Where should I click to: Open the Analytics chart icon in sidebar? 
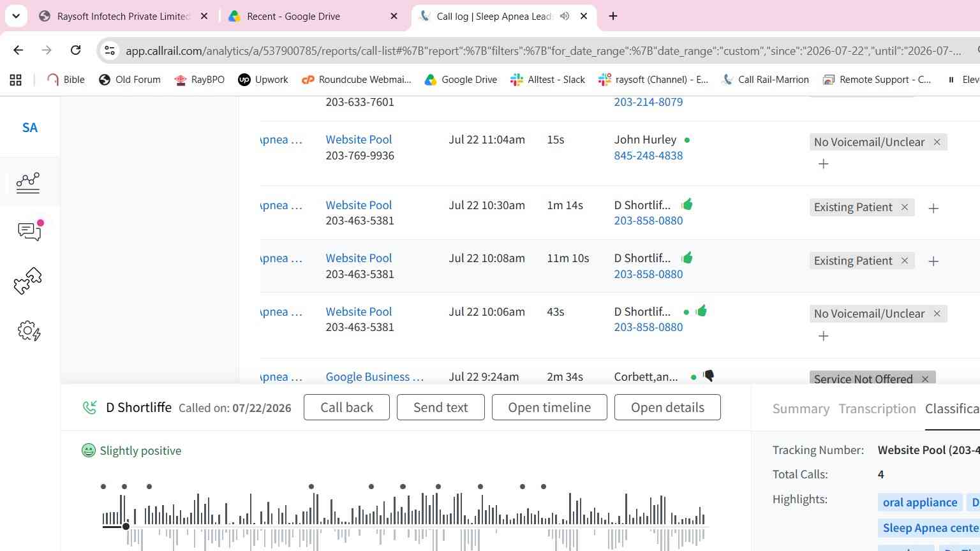(x=28, y=183)
